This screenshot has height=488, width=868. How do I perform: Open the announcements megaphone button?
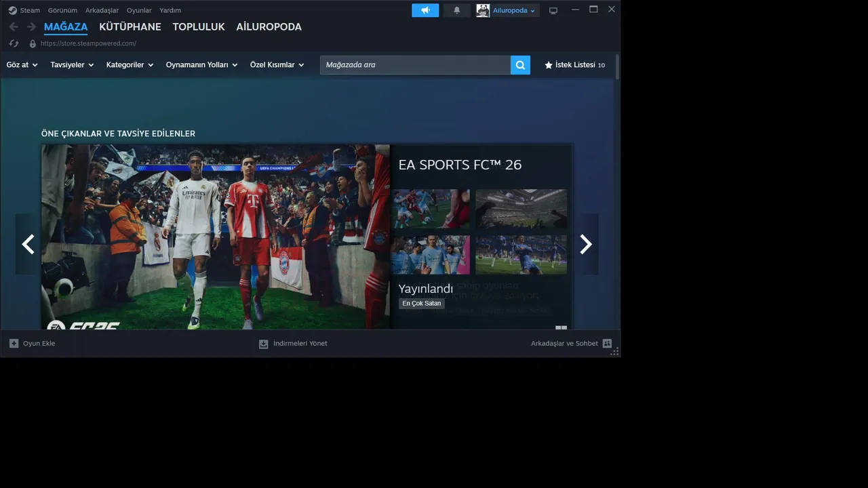[425, 10]
